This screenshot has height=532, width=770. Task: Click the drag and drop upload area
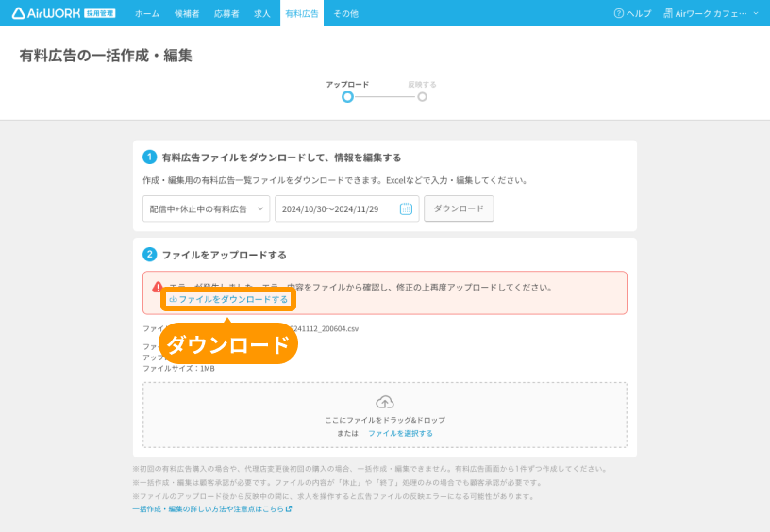click(384, 415)
